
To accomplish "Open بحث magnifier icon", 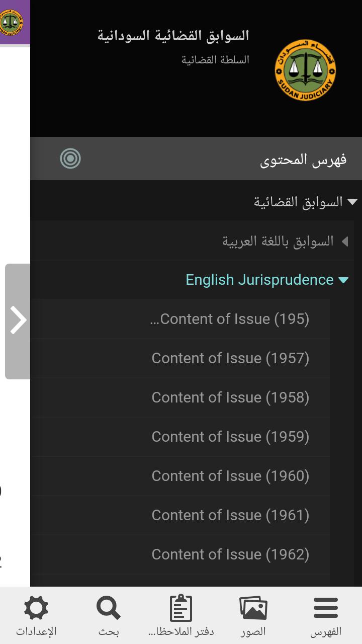I will [x=109, y=608].
